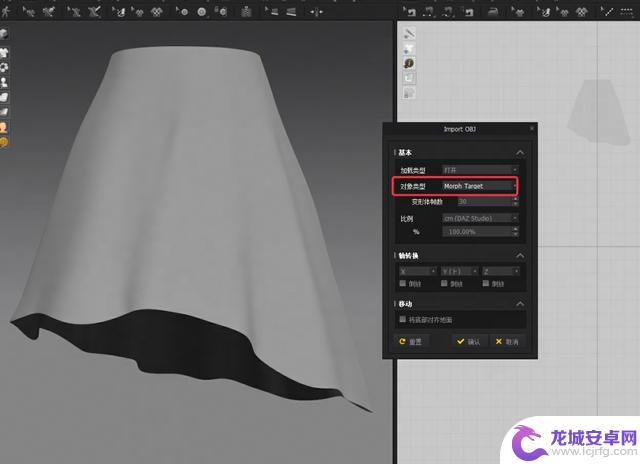Open the cube display icon in 3D sidebar
Viewport: 640px width, 464px height.
point(4,34)
